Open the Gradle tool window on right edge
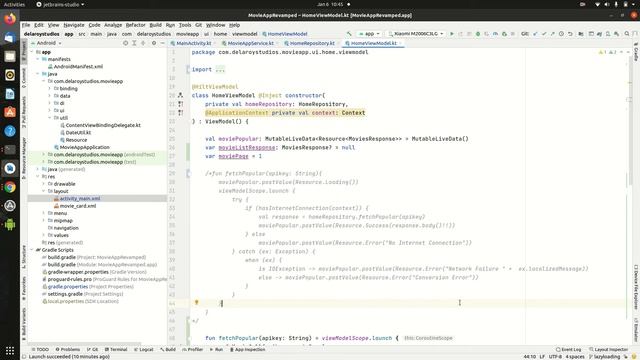 tap(636, 51)
